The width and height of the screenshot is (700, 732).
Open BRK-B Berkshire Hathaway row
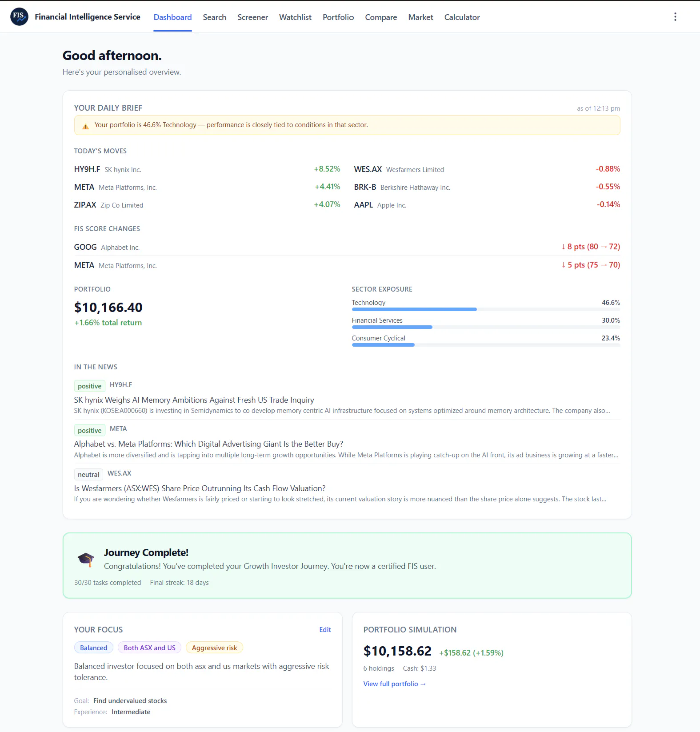click(487, 187)
